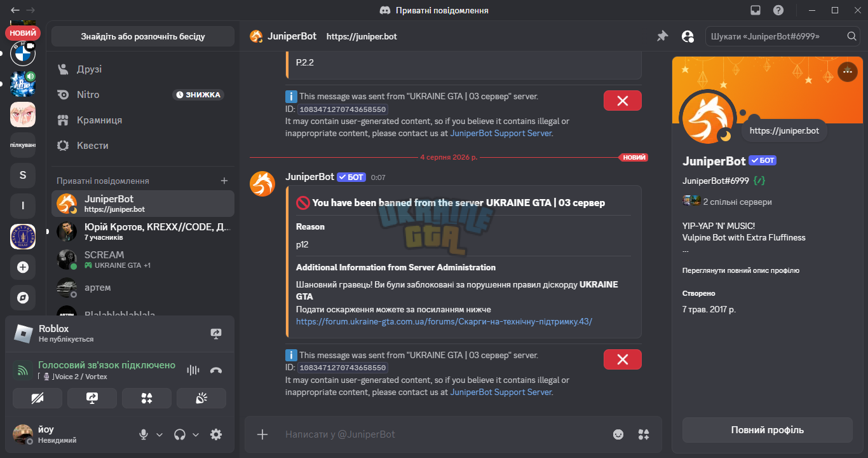Mute the microphone

pyautogui.click(x=144, y=434)
